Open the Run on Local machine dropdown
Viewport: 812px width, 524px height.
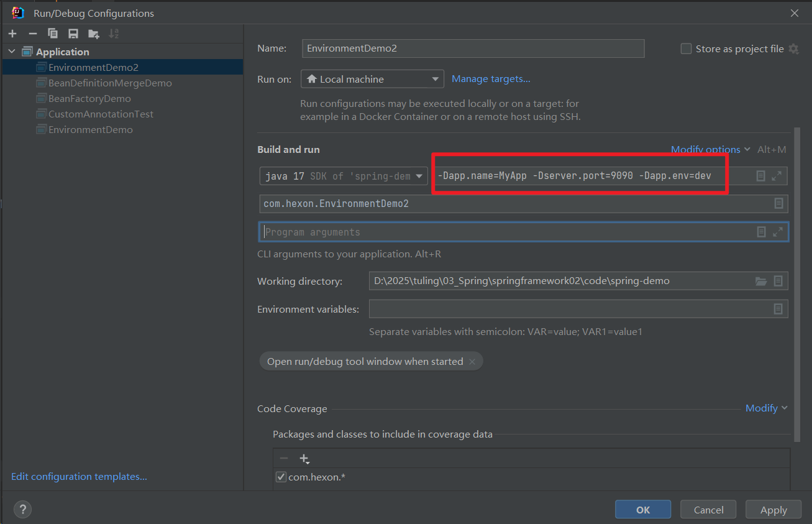372,79
